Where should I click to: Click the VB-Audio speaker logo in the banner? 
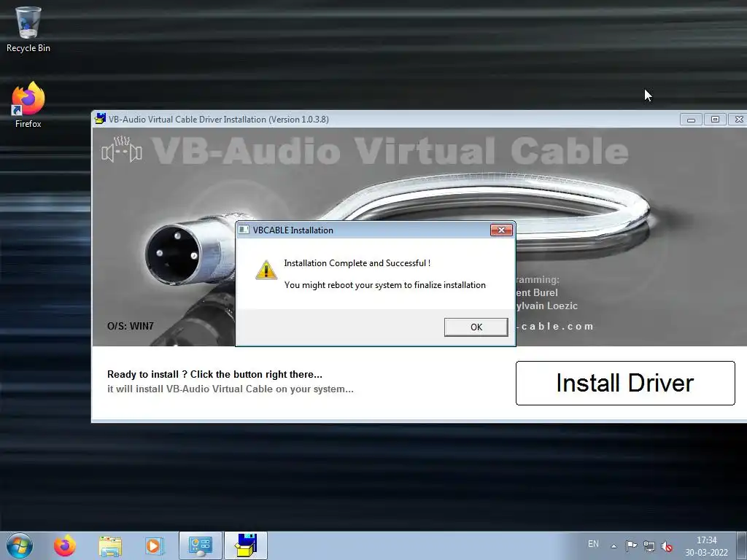122,149
